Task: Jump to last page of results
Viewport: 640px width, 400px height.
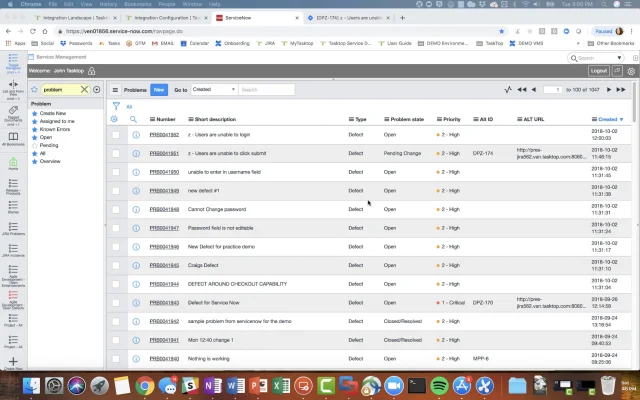Action: [x=621, y=89]
